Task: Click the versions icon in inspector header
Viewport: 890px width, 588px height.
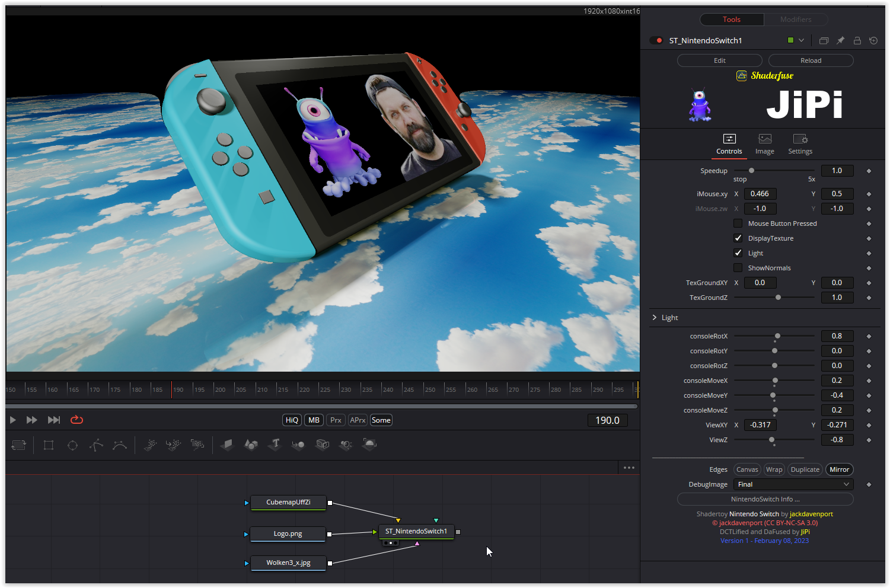Action: (824, 40)
